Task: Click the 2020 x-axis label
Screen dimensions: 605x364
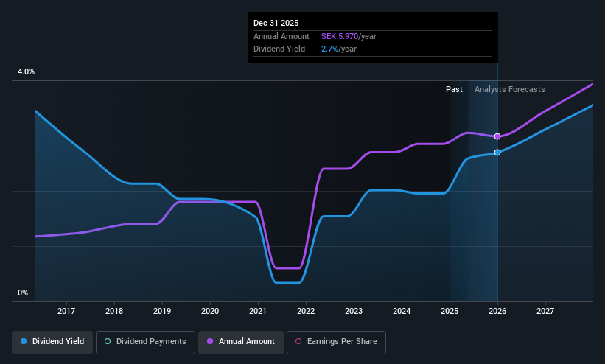Action: [x=210, y=311]
